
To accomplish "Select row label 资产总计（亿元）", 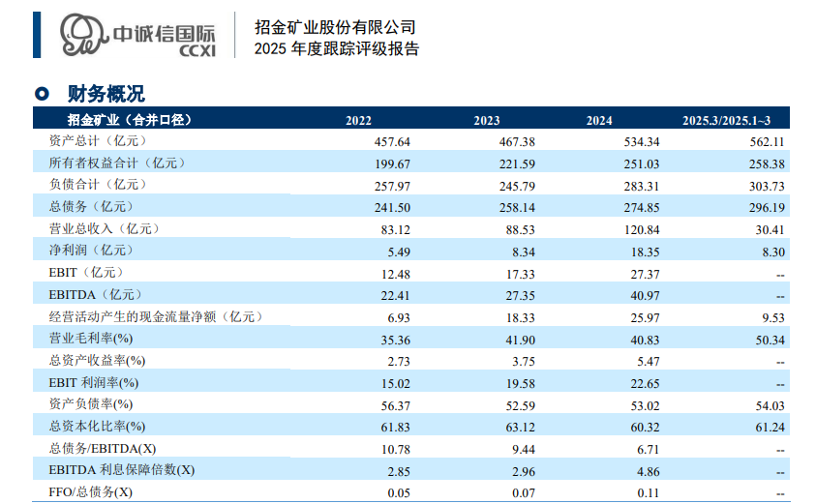I will tap(98, 141).
